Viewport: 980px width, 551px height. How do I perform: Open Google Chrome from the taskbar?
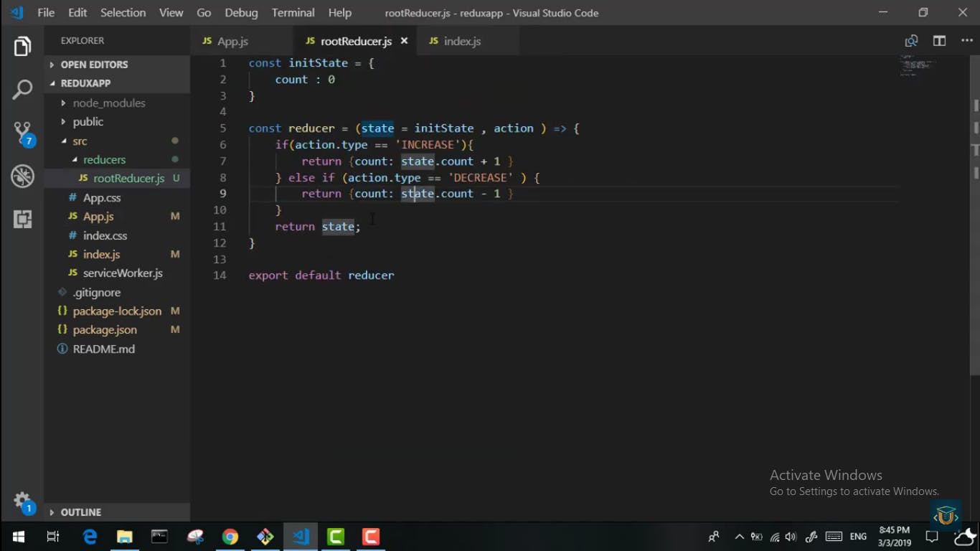(x=230, y=537)
